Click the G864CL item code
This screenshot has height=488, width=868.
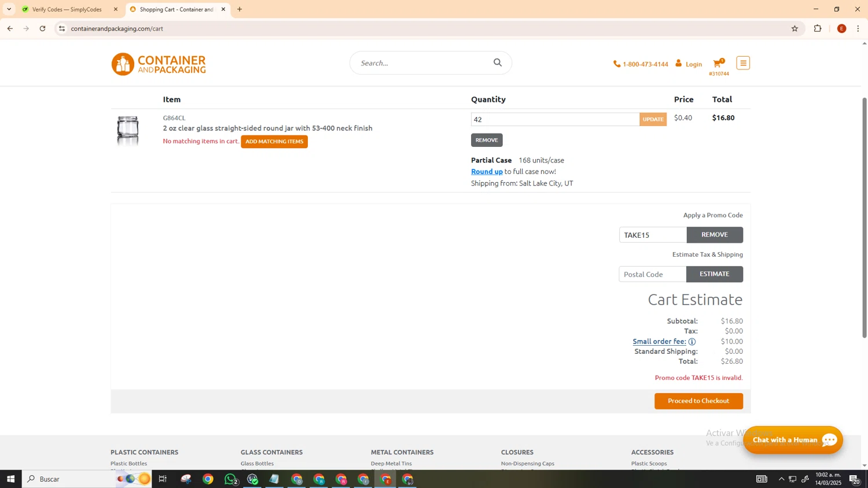pos(174,118)
